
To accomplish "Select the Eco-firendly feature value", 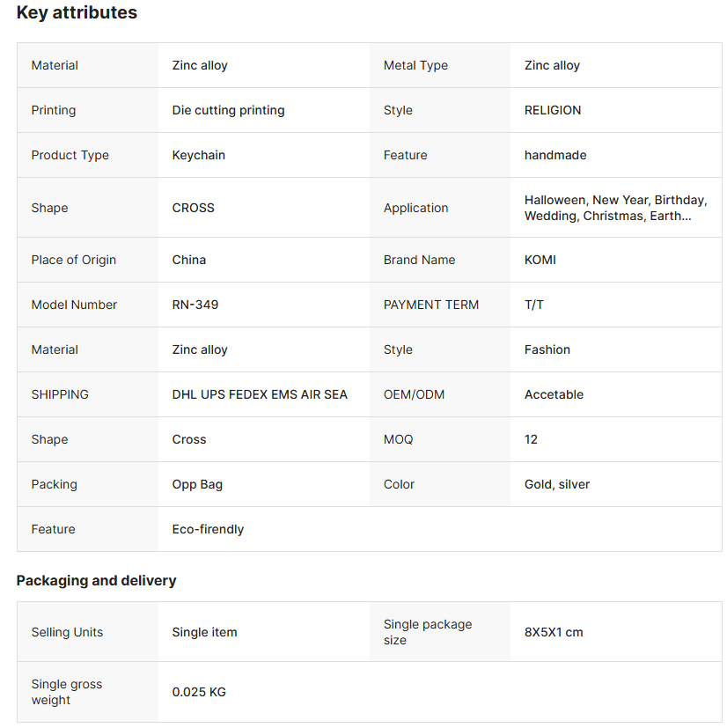I will (x=208, y=529).
